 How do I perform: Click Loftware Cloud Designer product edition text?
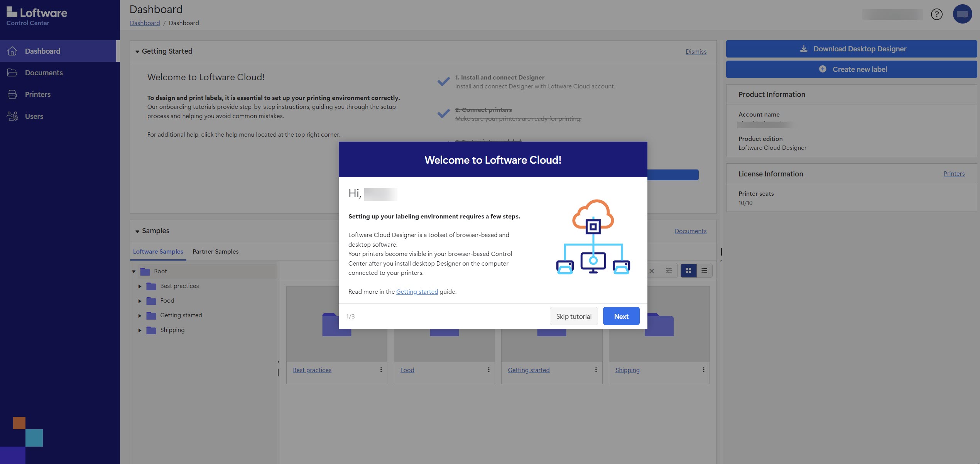(772, 147)
